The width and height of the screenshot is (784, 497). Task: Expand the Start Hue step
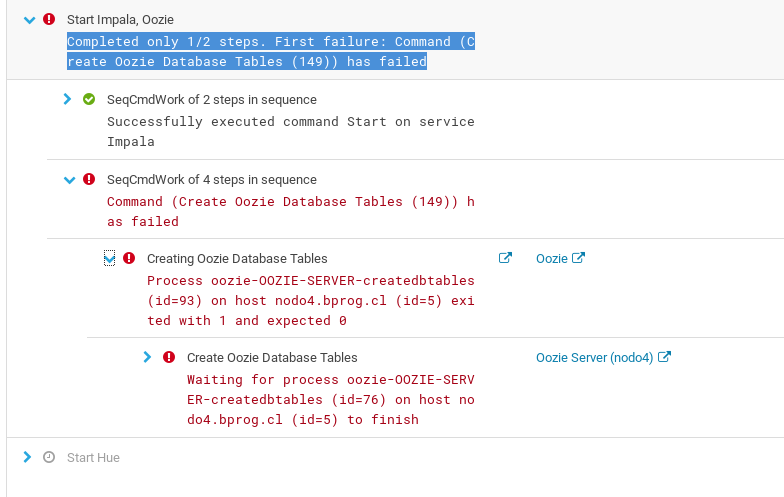28,457
